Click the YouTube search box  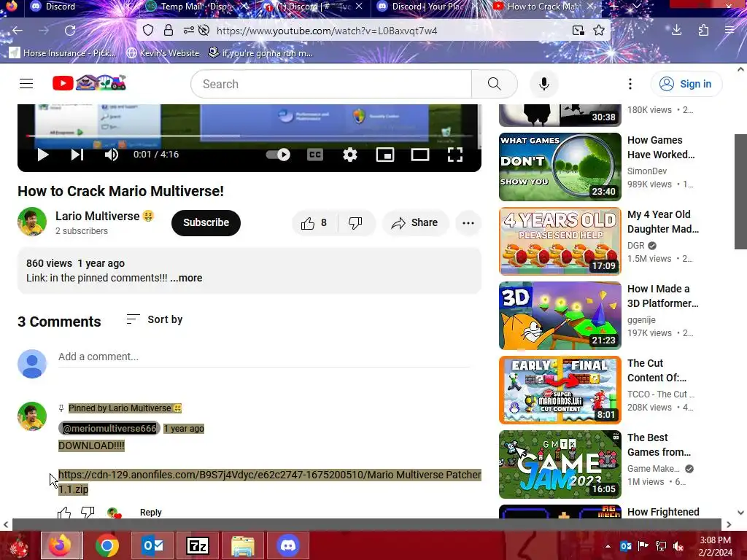tap(331, 84)
